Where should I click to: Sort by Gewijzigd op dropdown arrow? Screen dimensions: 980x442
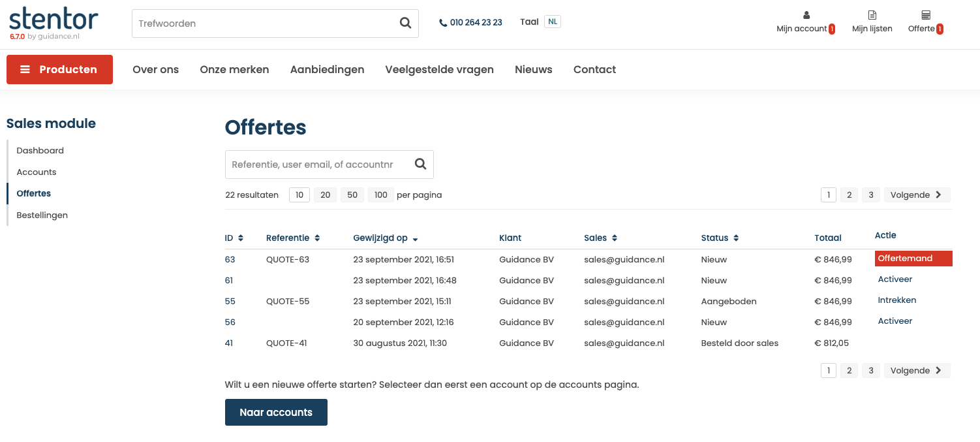pyautogui.click(x=416, y=239)
